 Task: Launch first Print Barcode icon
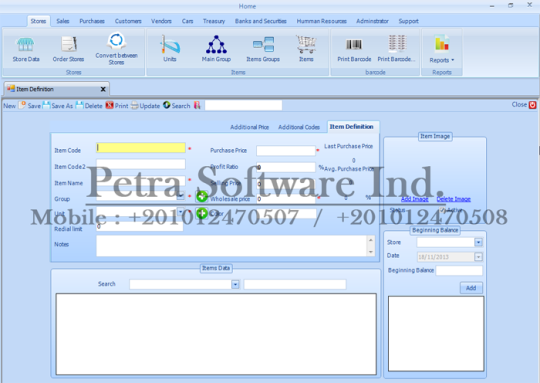pyautogui.click(x=354, y=50)
